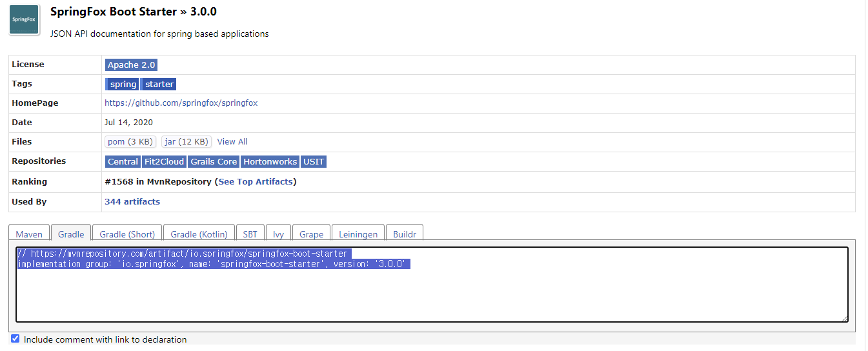Download the pom (3 KB) file
The width and height of the screenshot is (868, 351).
131,142
